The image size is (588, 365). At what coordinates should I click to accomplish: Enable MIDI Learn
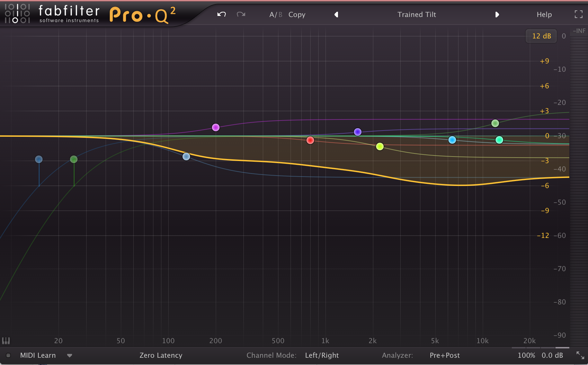pyautogui.click(x=38, y=355)
